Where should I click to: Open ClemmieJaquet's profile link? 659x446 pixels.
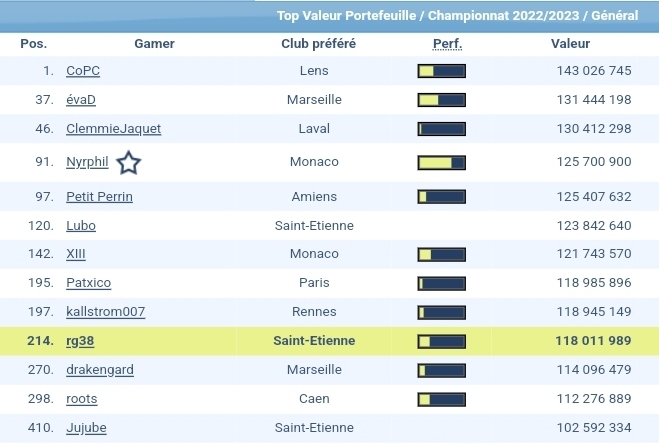coord(113,129)
